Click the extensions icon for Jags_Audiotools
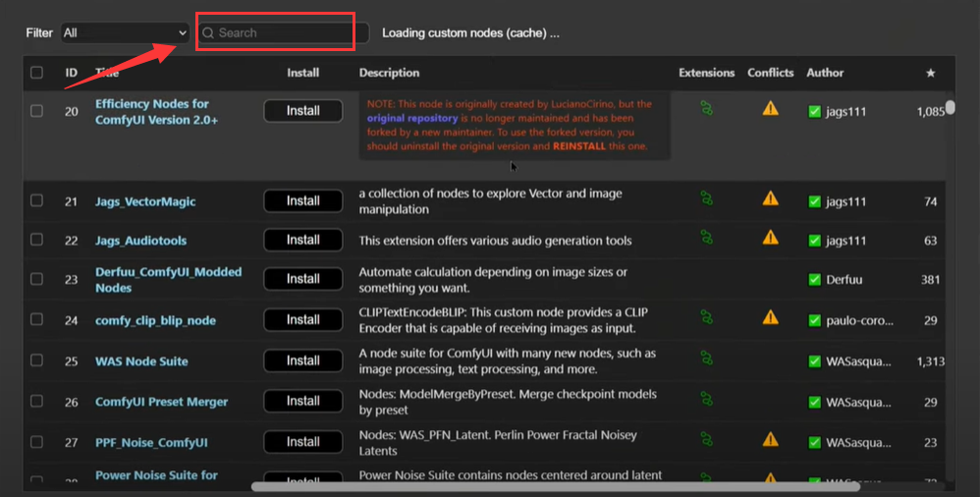 [706, 238]
